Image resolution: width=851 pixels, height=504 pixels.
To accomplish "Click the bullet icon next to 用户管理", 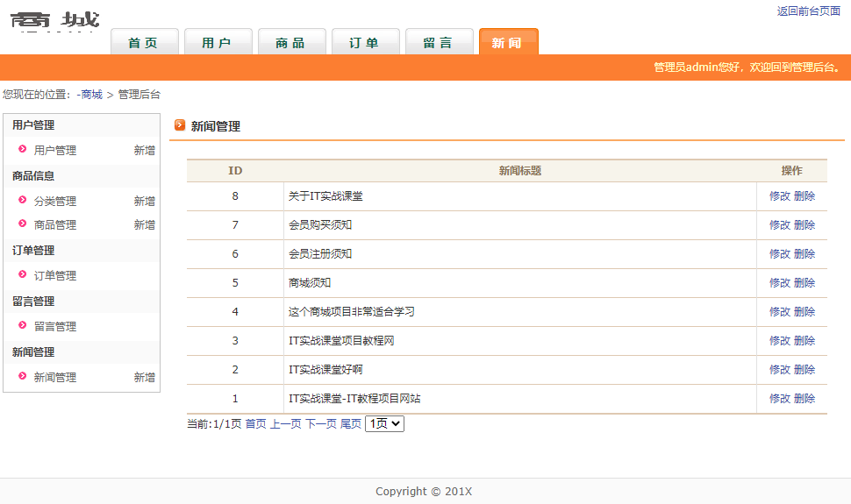I will click(x=22, y=149).
